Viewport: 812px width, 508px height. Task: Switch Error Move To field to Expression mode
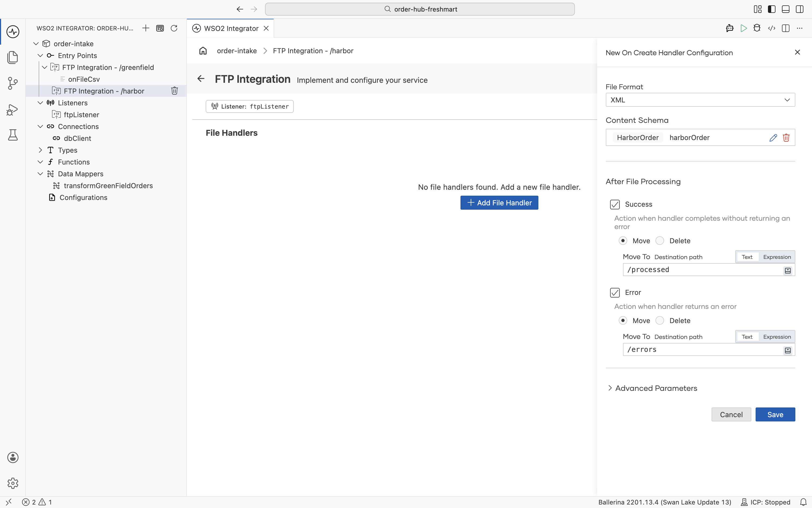click(x=777, y=337)
